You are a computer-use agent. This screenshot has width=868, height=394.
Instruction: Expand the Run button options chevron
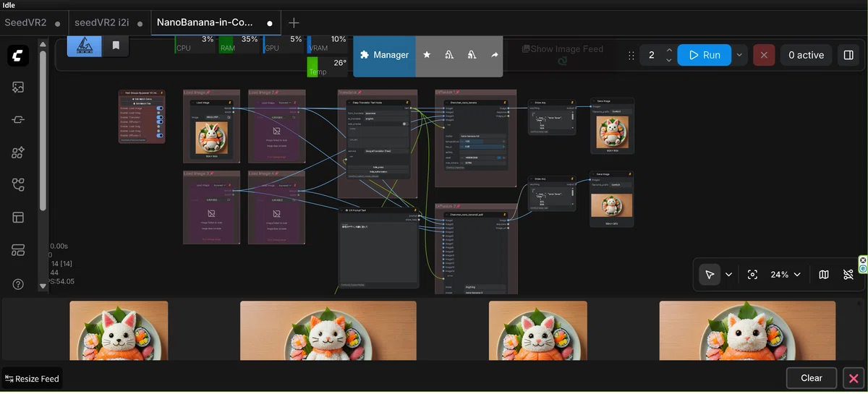739,55
